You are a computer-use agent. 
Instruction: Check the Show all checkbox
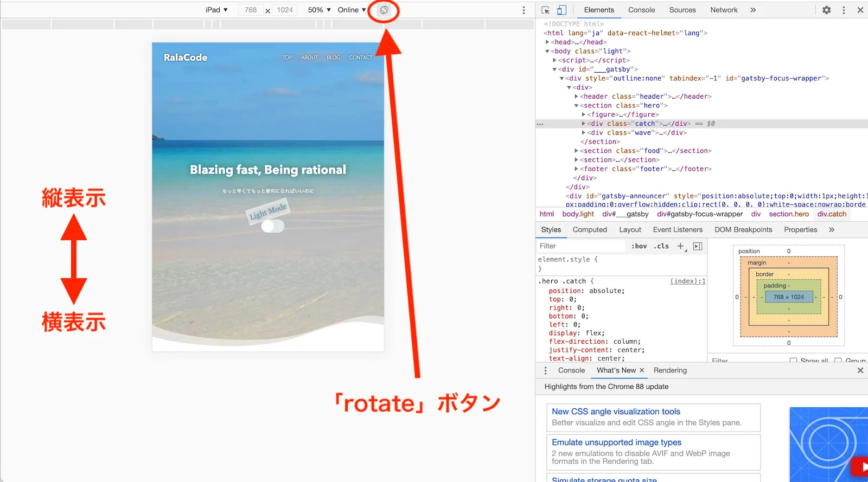(794, 361)
